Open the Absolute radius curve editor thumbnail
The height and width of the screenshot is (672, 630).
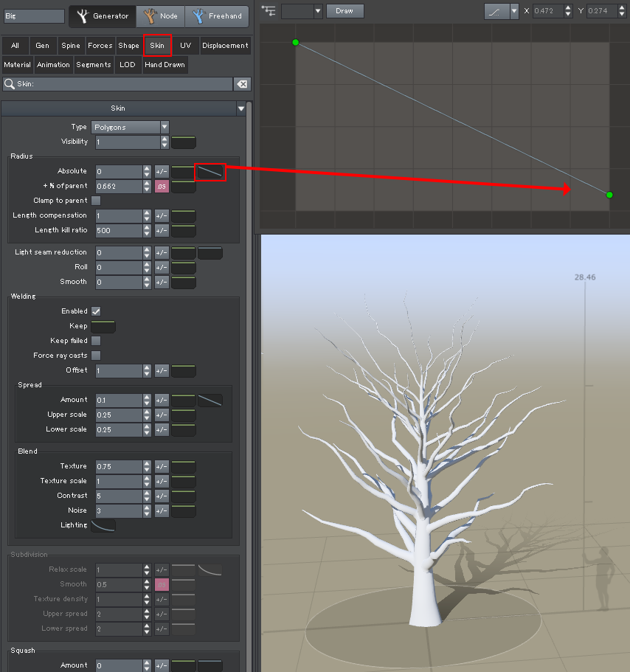pos(209,172)
